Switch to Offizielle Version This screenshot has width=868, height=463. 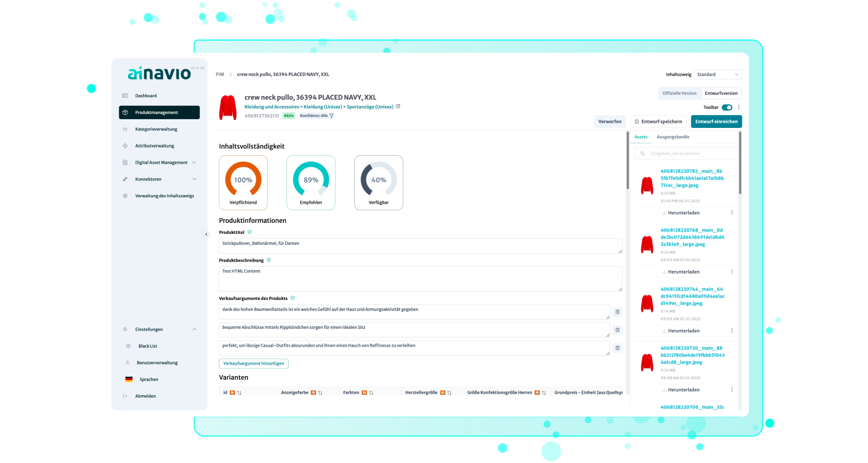(x=679, y=93)
